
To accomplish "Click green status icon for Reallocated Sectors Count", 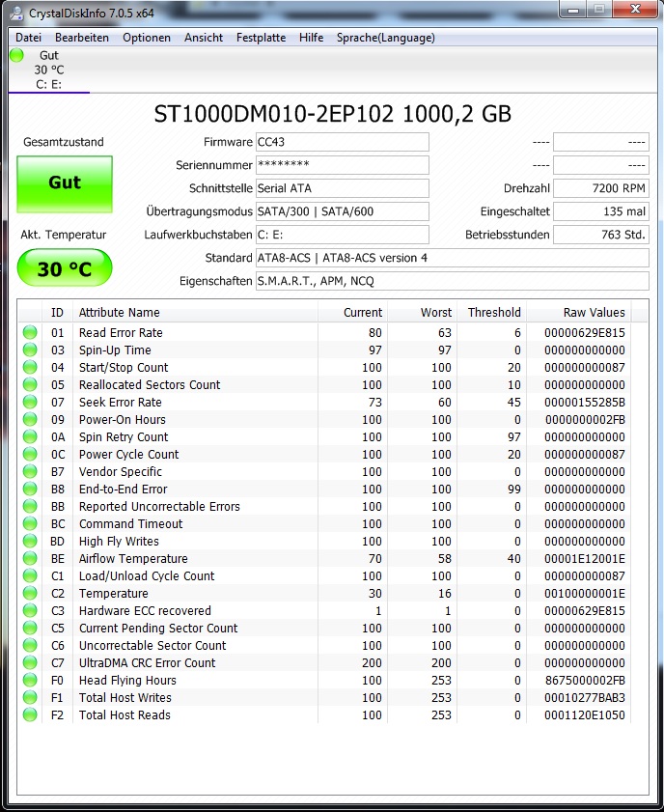I will click(x=30, y=385).
